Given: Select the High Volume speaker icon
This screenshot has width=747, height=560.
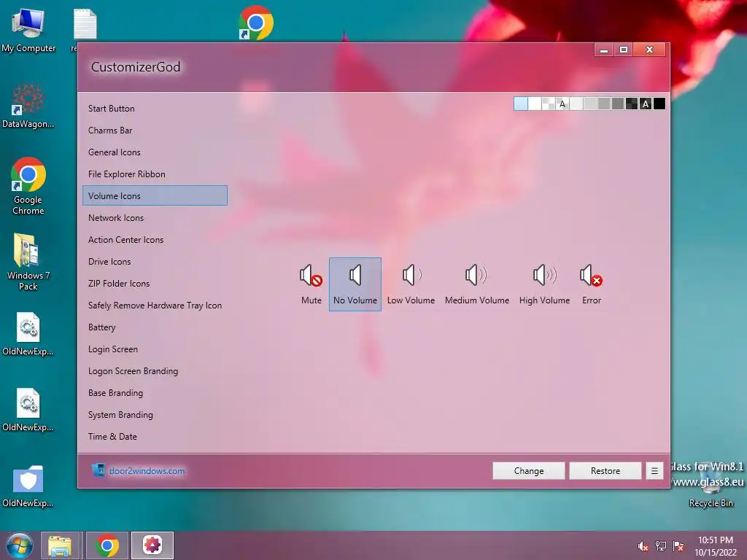Looking at the screenshot, I should [x=544, y=284].
